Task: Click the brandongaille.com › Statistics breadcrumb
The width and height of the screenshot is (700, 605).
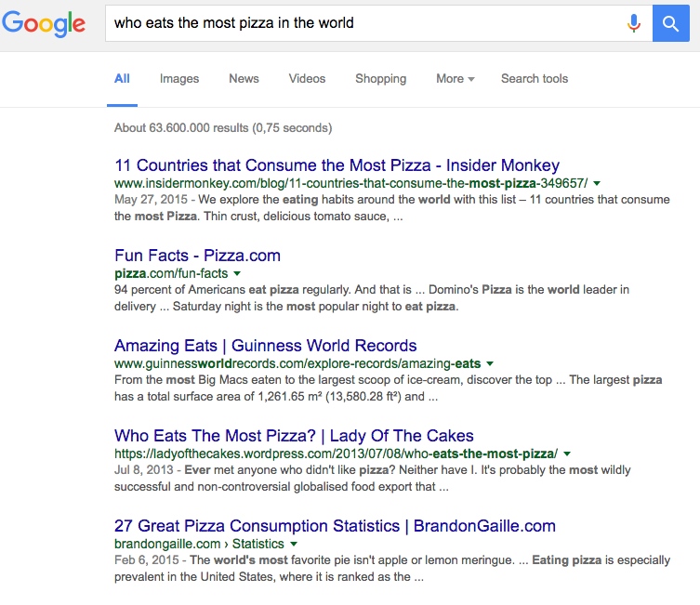Action: (x=199, y=544)
